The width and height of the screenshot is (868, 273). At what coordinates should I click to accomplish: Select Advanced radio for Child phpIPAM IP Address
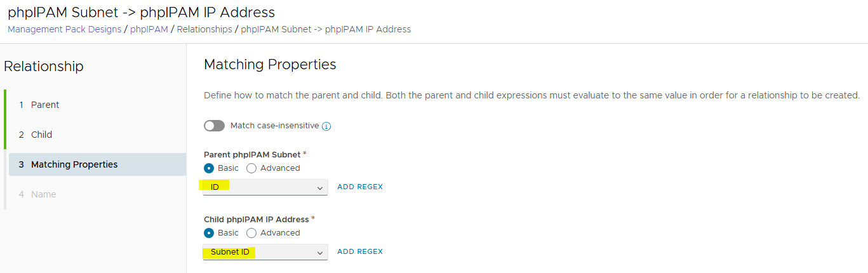[x=251, y=233]
